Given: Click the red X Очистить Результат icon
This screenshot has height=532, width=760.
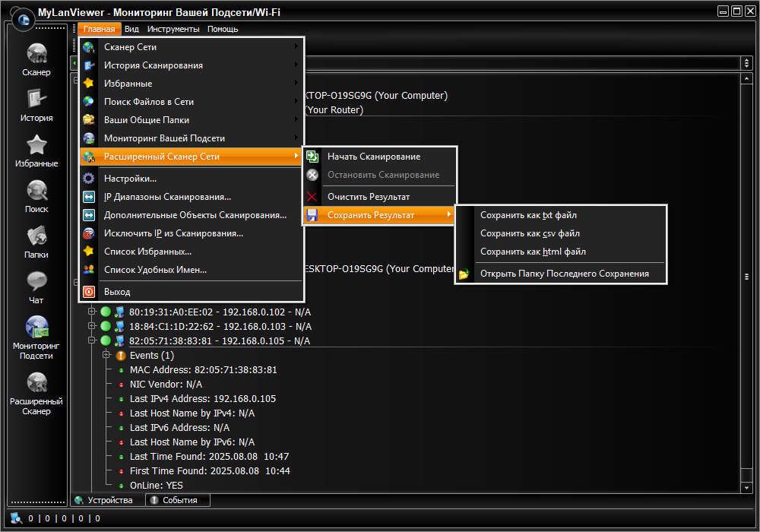Looking at the screenshot, I should coord(312,197).
